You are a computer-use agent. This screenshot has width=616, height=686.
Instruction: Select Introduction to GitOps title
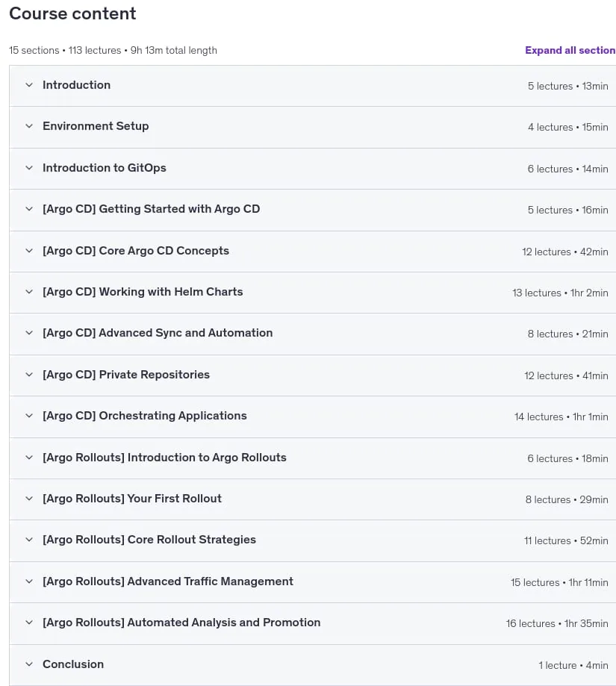point(104,167)
